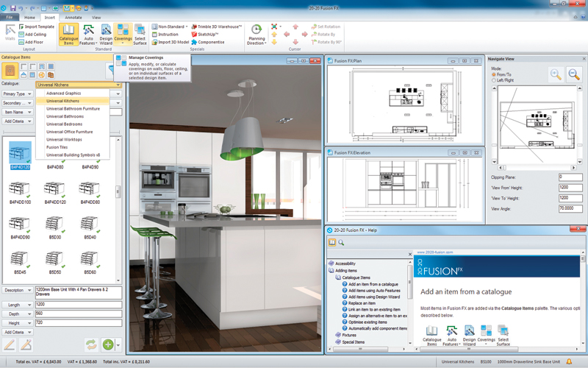Select the Left/Right mode radio button

tap(494, 80)
